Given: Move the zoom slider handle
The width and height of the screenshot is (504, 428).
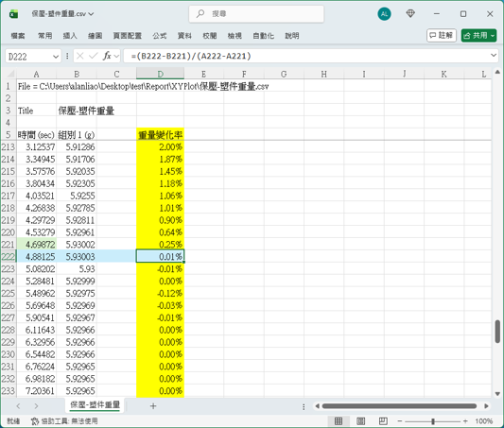Looking at the screenshot, I should pos(433,421).
